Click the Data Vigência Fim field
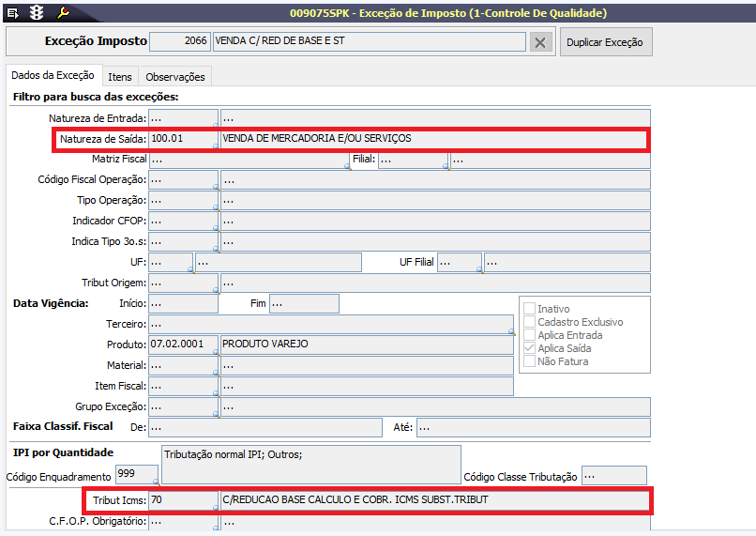The width and height of the screenshot is (756, 536). pyautogui.click(x=304, y=304)
